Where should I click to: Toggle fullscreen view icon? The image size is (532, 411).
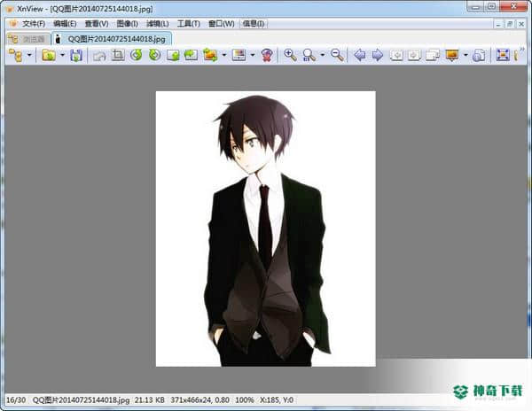[x=503, y=55]
